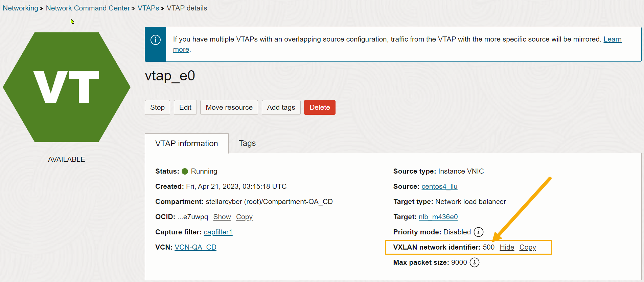Copy the VXLAN network identifier
Screen dimensions: 644x282
pyautogui.click(x=527, y=247)
